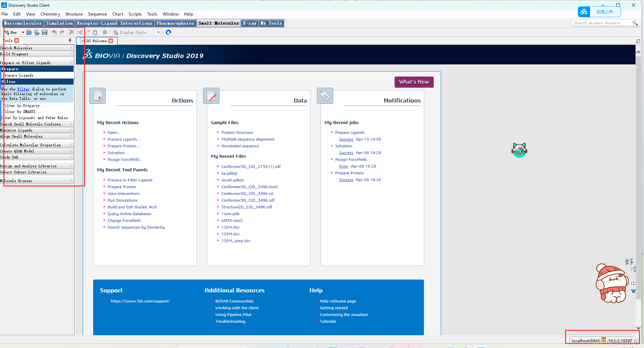Click the What's New button
The width and height of the screenshot is (644, 348).
pyautogui.click(x=414, y=82)
